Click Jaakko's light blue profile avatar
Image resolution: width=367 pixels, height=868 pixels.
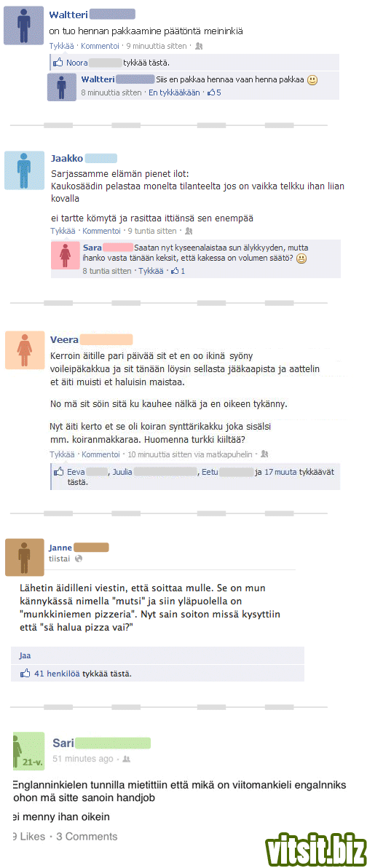[x=24, y=171]
